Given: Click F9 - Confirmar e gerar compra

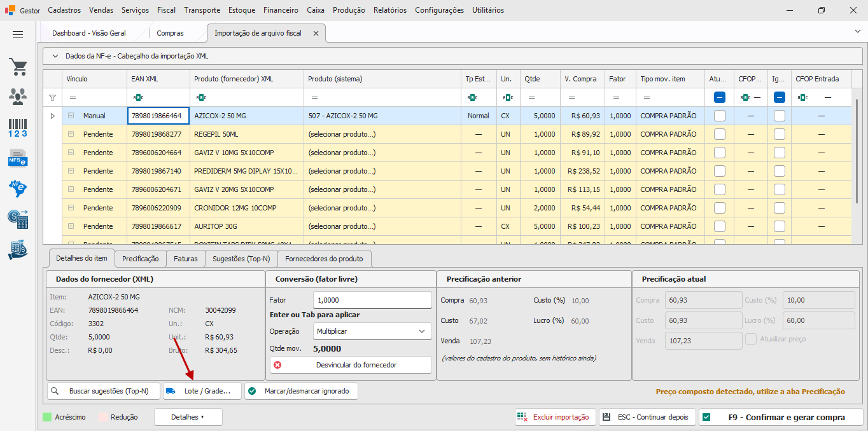Looking at the screenshot, I should (x=781, y=417).
